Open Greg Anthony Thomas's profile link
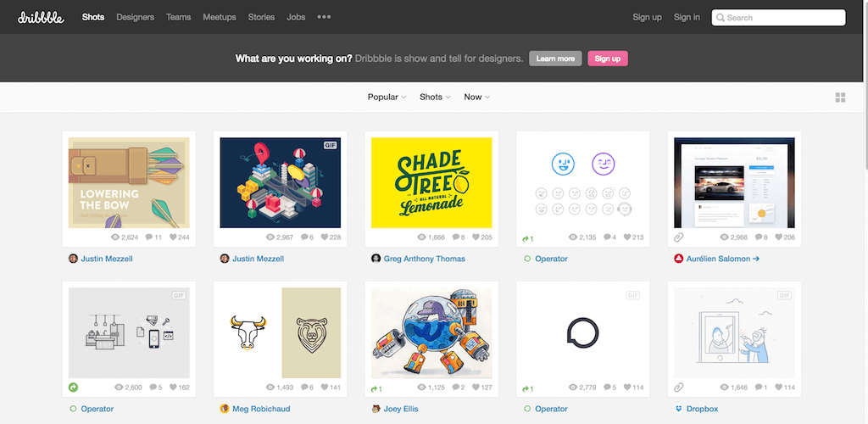Viewport: 868px width, 424px height. 425,259
